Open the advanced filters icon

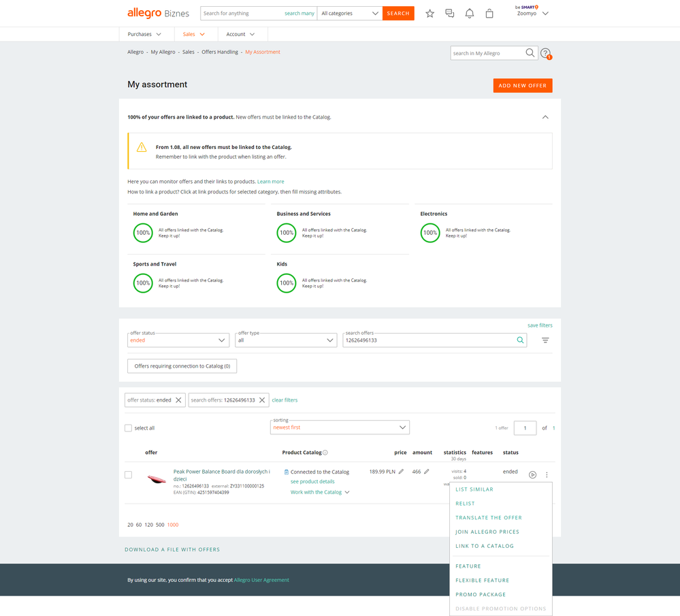click(545, 340)
